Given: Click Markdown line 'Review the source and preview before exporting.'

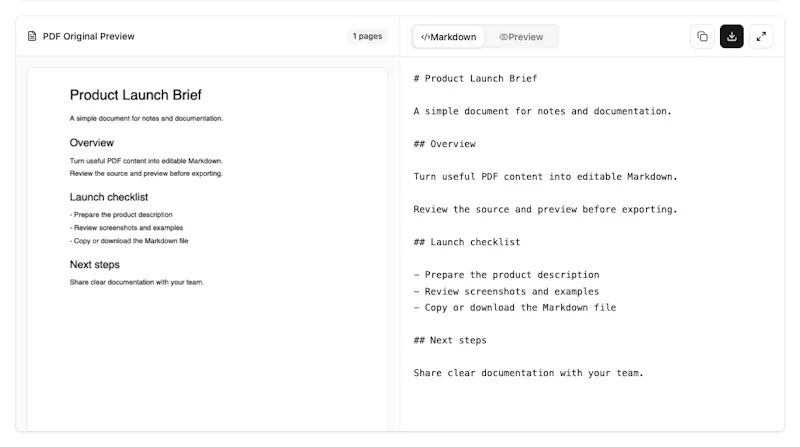Looking at the screenshot, I should coord(545,209).
